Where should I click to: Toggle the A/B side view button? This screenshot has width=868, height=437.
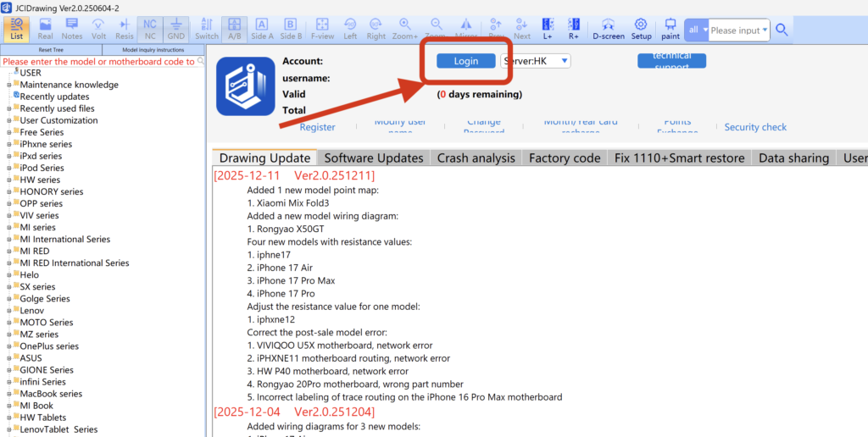(x=235, y=29)
